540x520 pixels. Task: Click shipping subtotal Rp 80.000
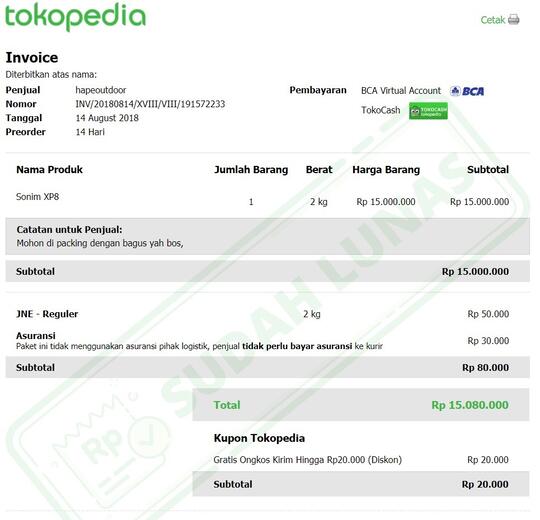coord(486,368)
